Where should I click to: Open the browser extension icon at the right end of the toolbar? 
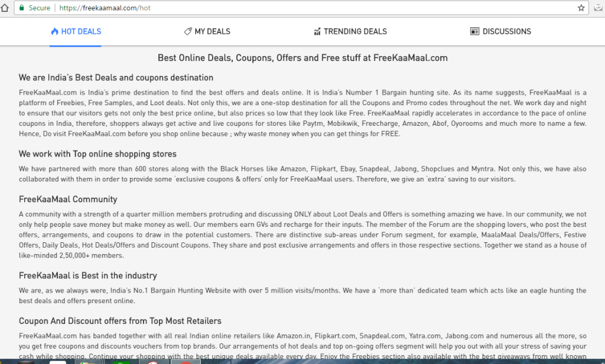tap(599, 8)
